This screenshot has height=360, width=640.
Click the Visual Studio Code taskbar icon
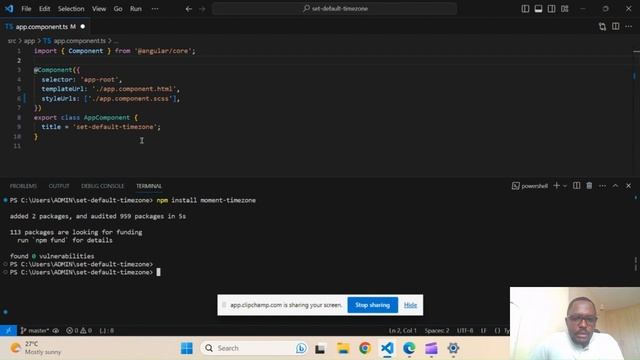[x=387, y=348]
